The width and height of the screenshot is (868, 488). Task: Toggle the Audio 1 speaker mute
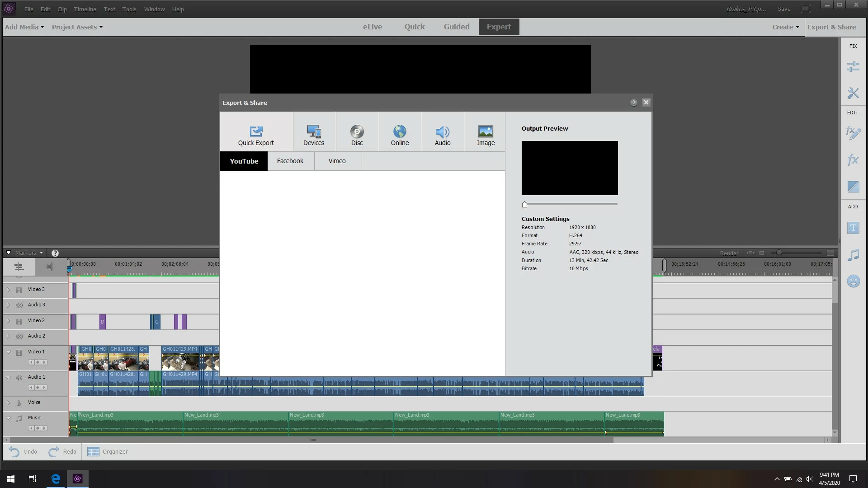pyautogui.click(x=19, y=378)
